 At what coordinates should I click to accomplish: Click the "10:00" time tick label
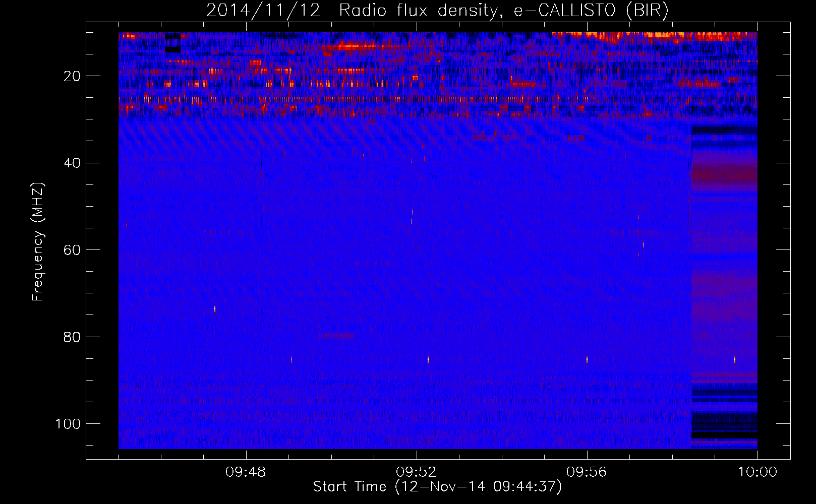click(757, 472)
